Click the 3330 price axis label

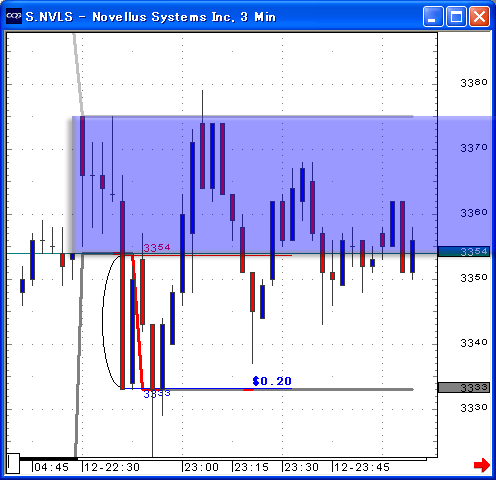click(474, 408)
